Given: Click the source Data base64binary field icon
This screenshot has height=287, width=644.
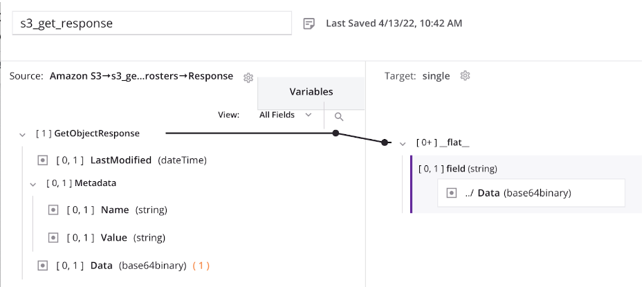Looking at the screenshot, I should tap(43, 265).
